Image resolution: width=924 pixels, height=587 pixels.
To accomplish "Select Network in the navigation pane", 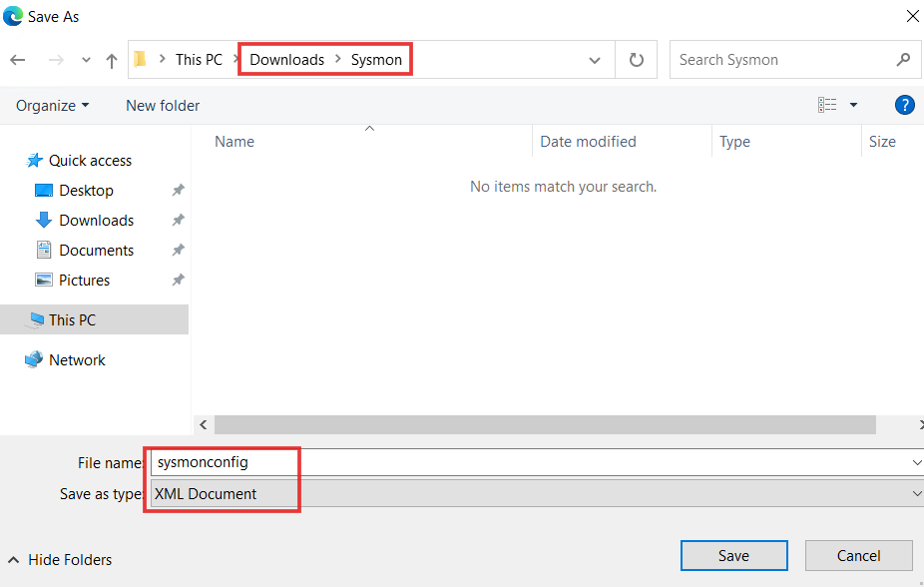I will [x=77, y=360].
